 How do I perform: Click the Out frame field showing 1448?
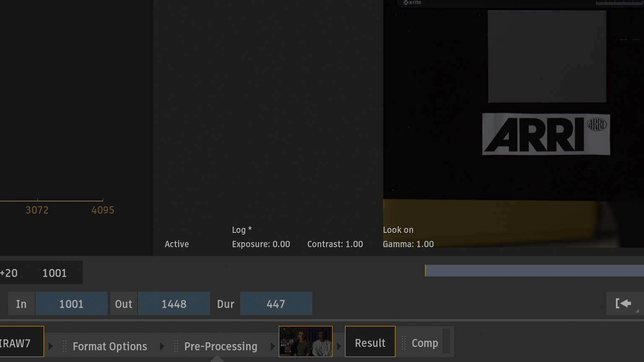click(x=174, y=303)
